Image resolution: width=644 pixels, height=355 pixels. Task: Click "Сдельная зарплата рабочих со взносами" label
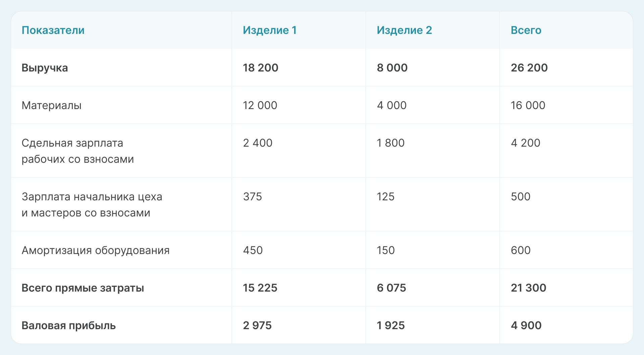point(77,151)
